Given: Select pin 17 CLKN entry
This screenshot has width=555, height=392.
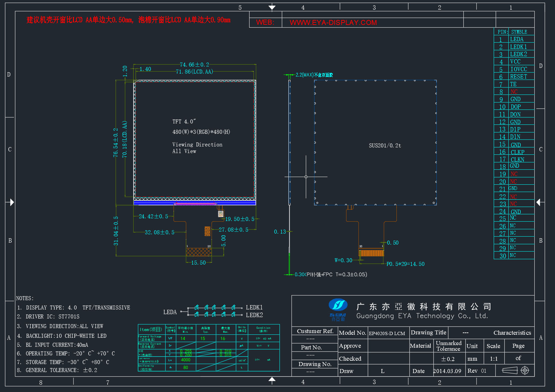Looking at the screenshot, I should tap(514, 159).
